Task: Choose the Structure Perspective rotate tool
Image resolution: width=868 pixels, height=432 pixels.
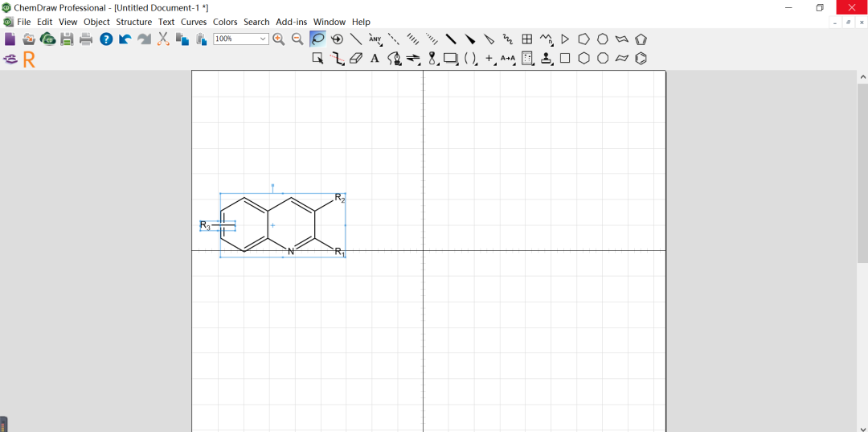Action: click(337, 39)
